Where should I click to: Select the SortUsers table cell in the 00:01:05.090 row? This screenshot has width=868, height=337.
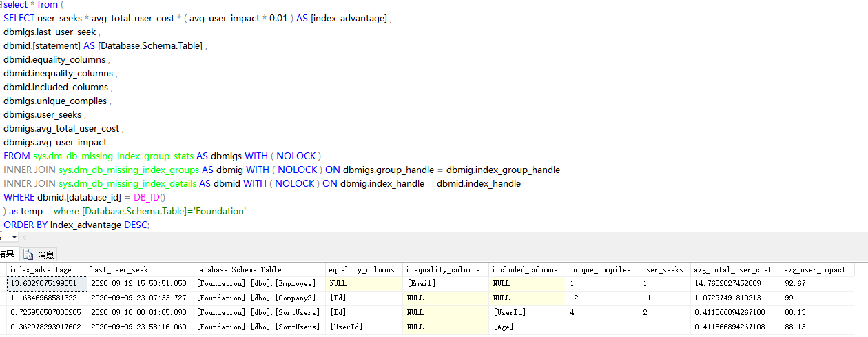pos(258,312)
